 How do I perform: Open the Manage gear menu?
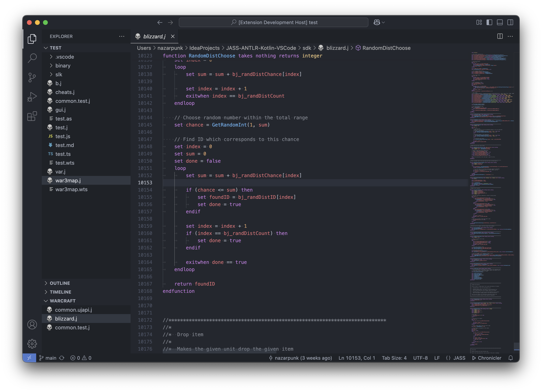pos(32,344)
